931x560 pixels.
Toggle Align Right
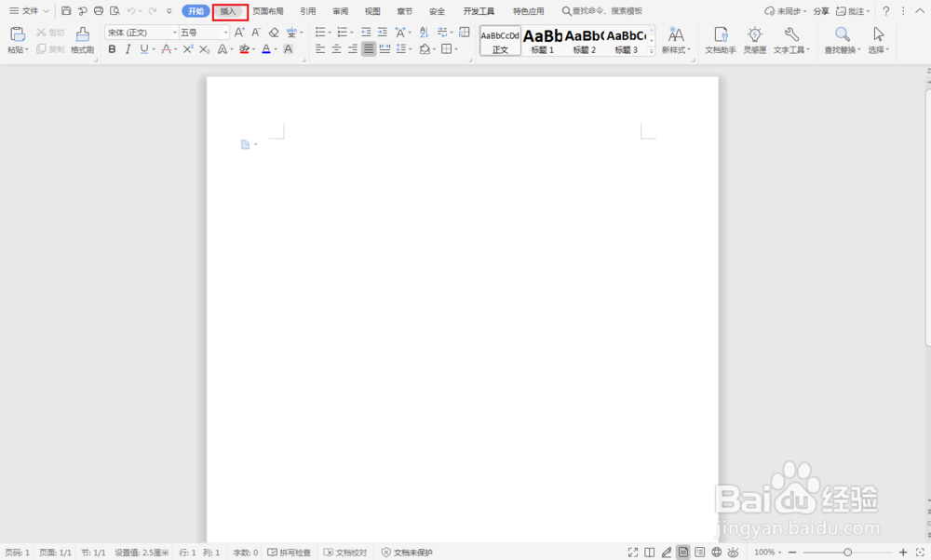tap(352, 49)
